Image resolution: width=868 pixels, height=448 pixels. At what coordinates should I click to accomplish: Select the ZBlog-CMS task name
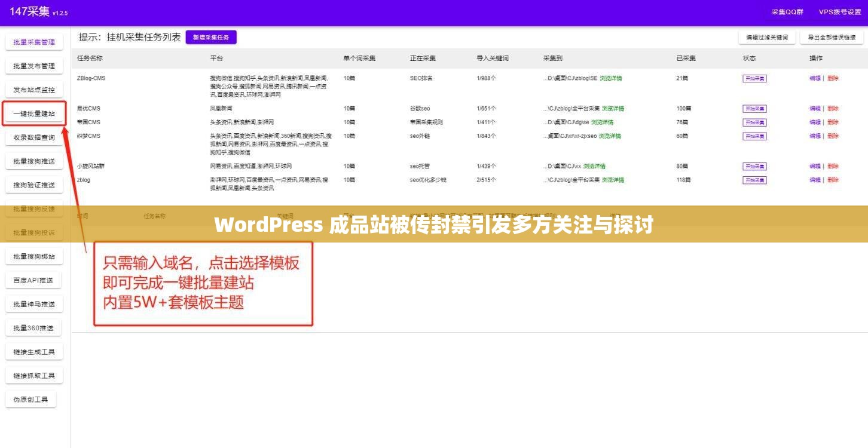coord(91,78)
